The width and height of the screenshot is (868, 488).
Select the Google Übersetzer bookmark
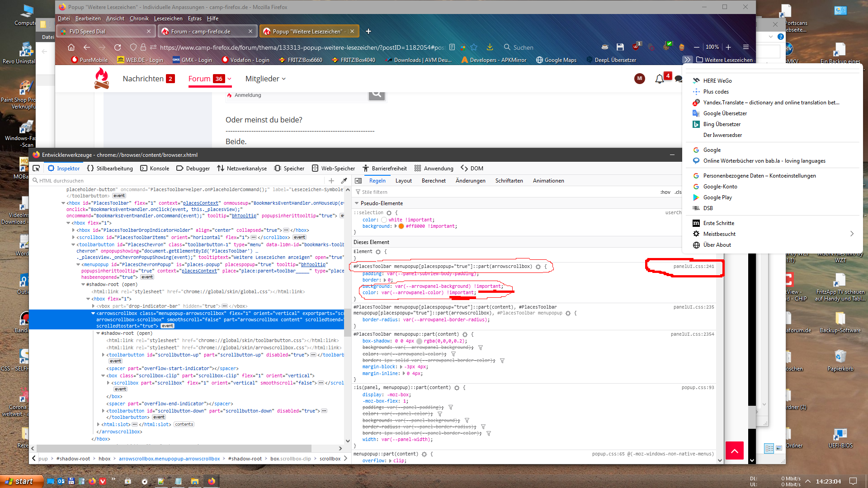point(725,113)
